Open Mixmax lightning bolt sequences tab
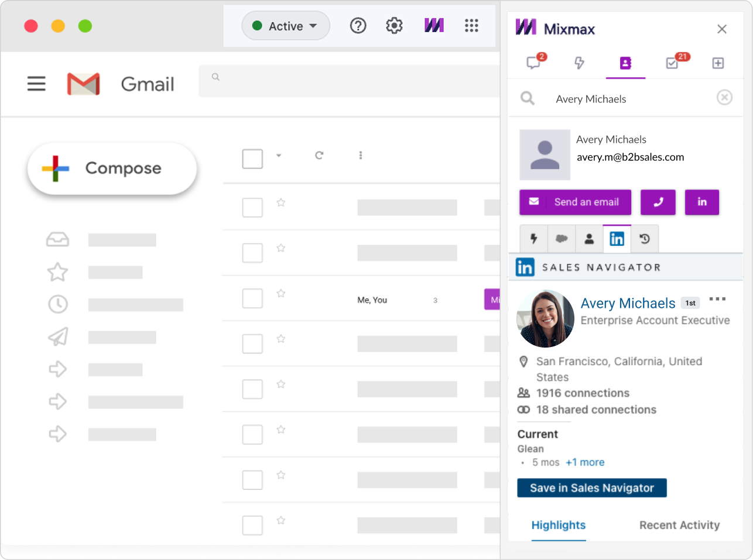This screenshot has width=753, height=560. coord(579,63)
